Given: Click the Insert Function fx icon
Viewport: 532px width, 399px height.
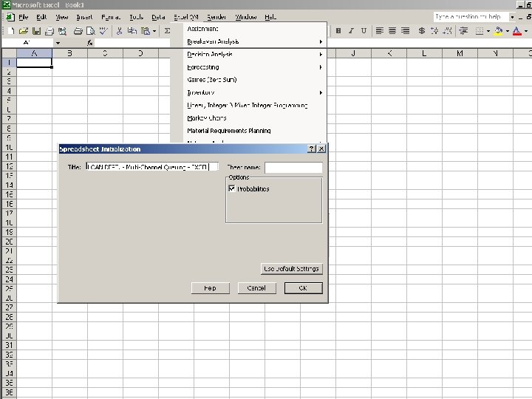Looking at the screenshot, I should click(x=90, y=43).
